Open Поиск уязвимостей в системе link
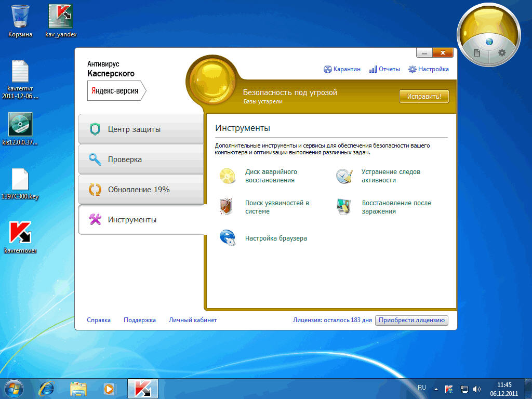532x399 pixels. click(x=277, y=207)
